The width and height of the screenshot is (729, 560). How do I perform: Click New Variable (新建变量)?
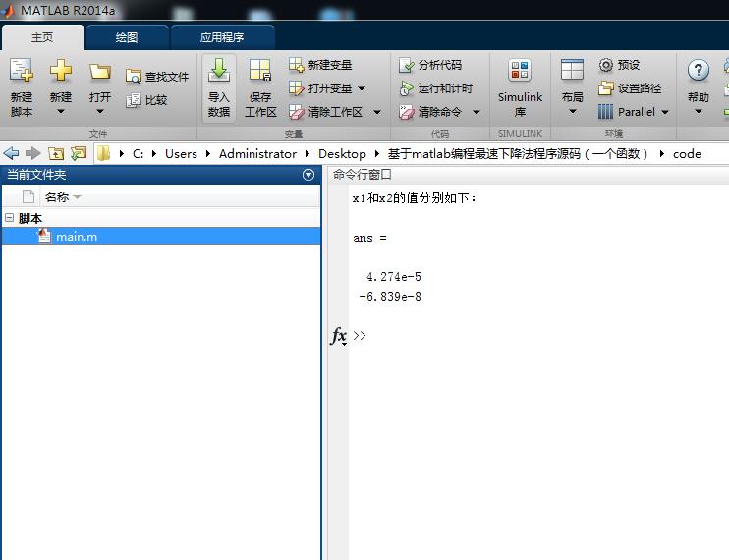(320, 65)
